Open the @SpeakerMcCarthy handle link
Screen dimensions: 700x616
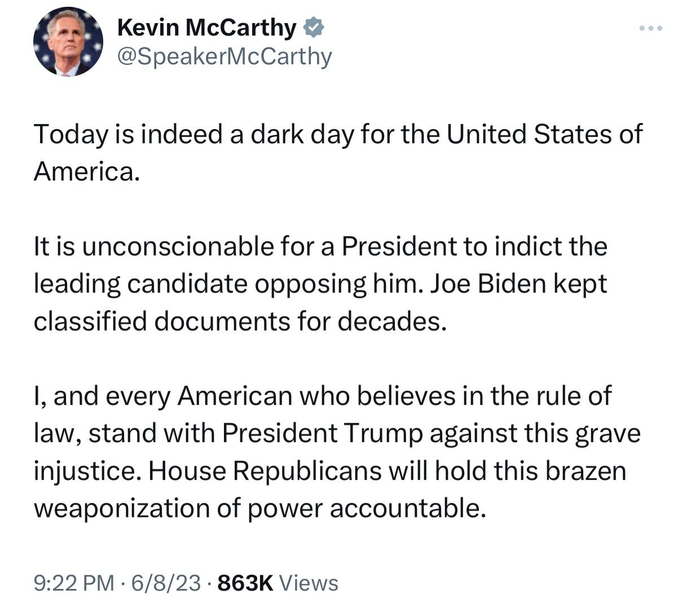pos(224,56)
